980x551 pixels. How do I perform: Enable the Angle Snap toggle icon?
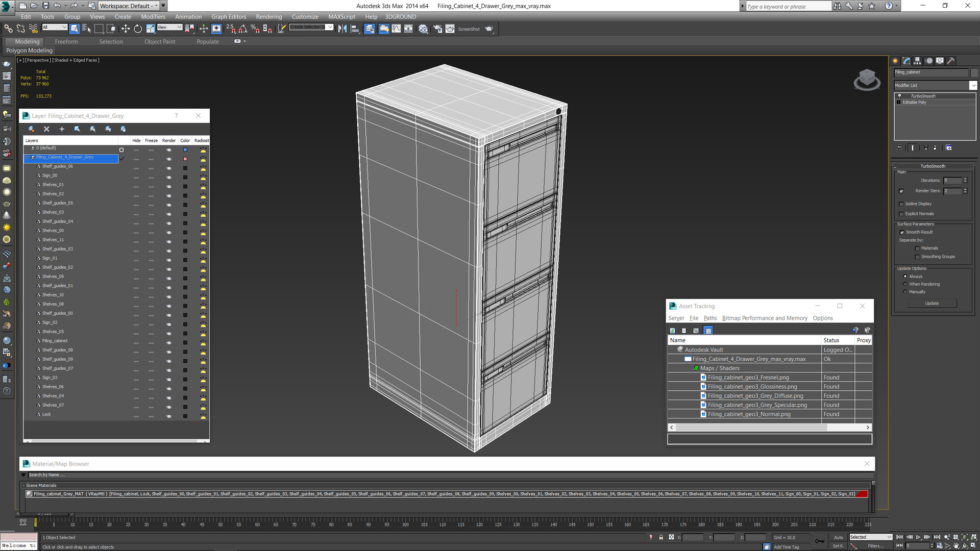(x=243, y=29)
